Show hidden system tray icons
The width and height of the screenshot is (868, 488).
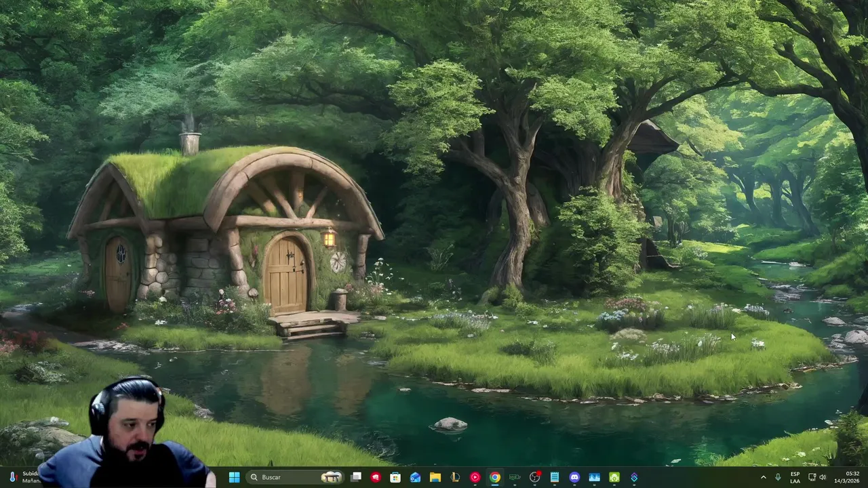[763, 477]
